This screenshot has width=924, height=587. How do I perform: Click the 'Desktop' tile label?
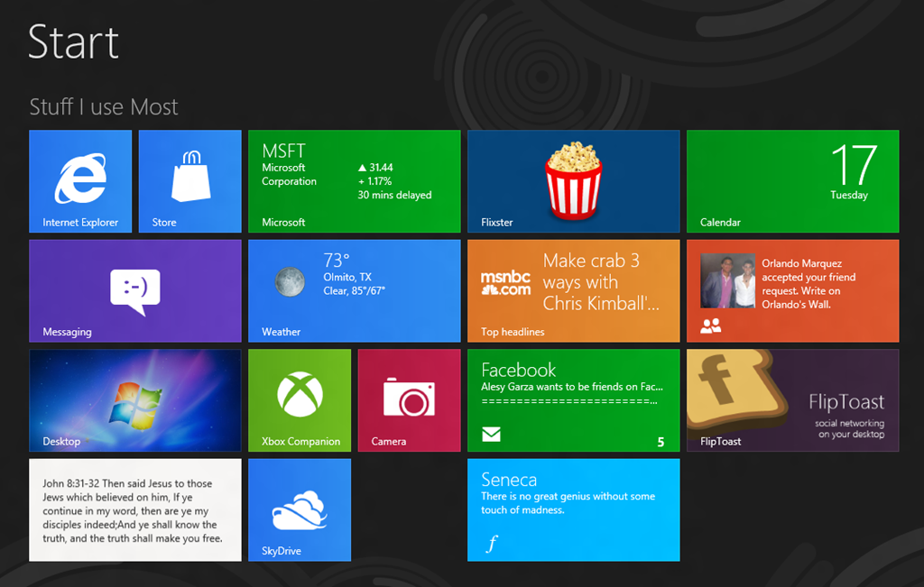[x=61, y=442]
